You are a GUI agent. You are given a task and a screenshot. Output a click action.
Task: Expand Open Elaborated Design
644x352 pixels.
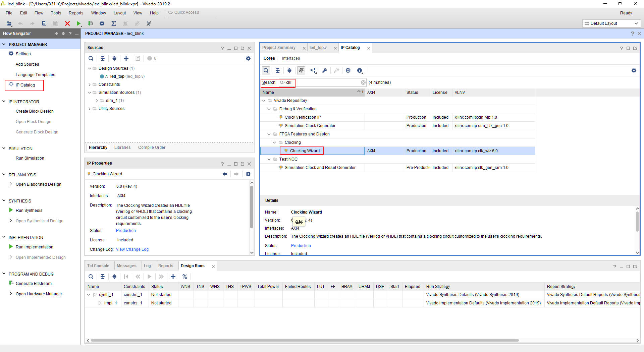coord(11,184)
